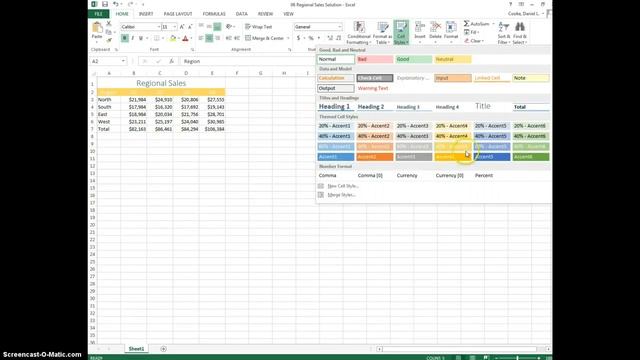Open Format as Table in the ribbon
The width and height of the screenshot is (640, 360).
click(x=382, y=33)
